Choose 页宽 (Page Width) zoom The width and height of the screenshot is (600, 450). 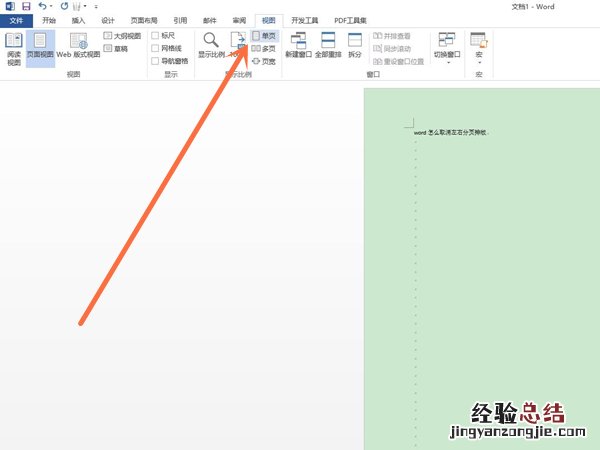coord(264,61)
